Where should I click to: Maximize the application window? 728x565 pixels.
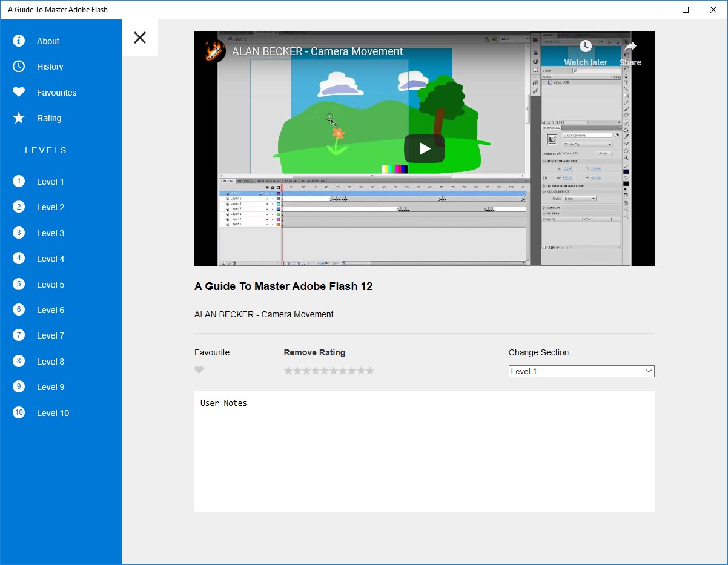pyautogui.click(x=686, y=10)
